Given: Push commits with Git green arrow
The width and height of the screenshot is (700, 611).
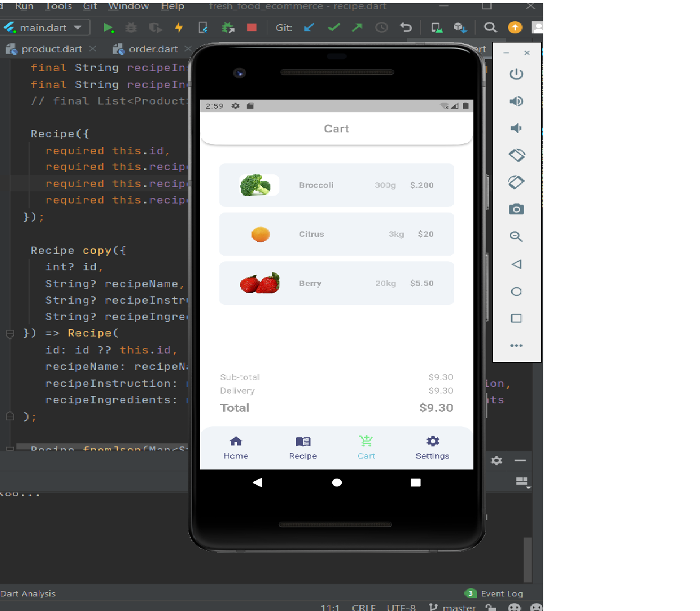Looking at the screenshot, I should click(357, 28).
